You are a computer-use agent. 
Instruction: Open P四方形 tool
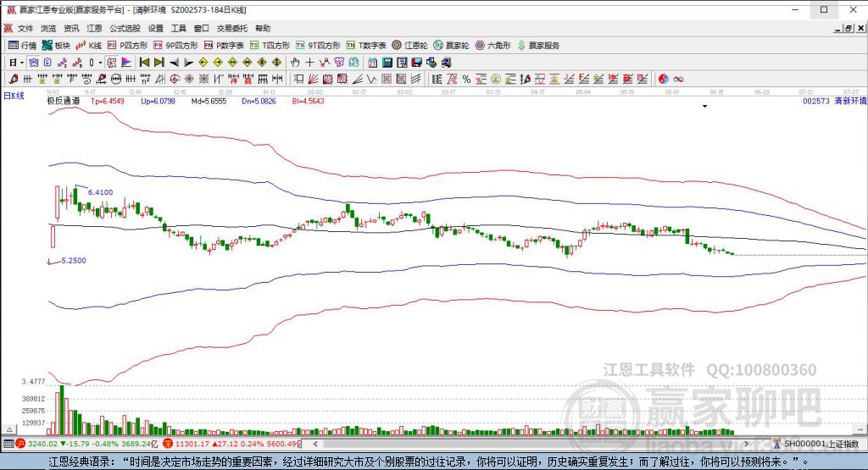[128, 46]
